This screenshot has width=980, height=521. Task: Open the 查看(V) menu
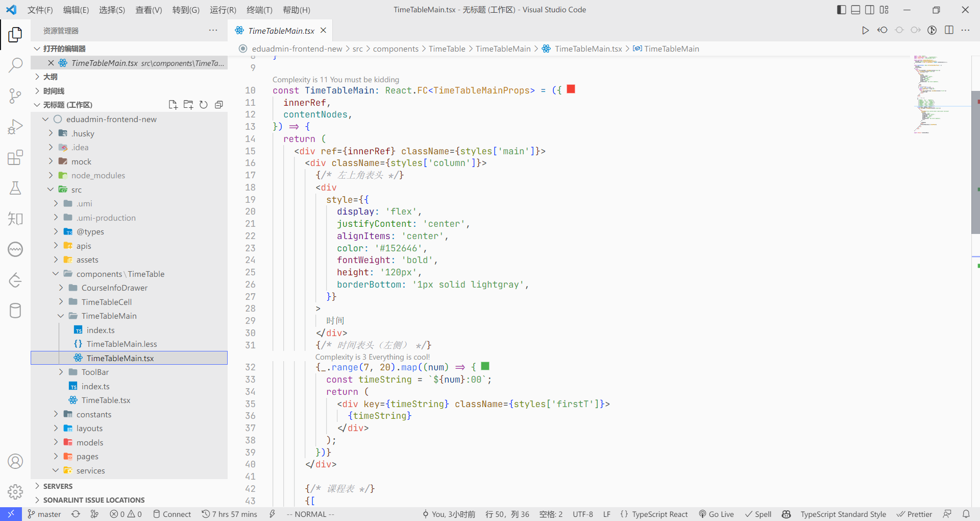point(149,10)
